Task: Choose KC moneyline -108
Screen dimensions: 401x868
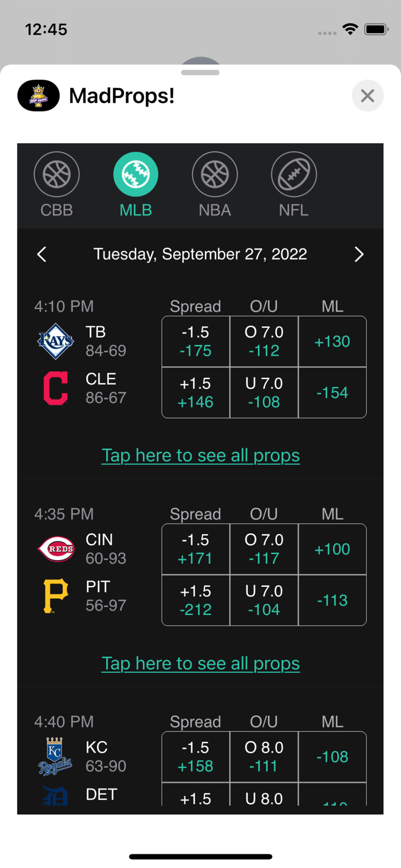Action: click(x=332, y=756)
